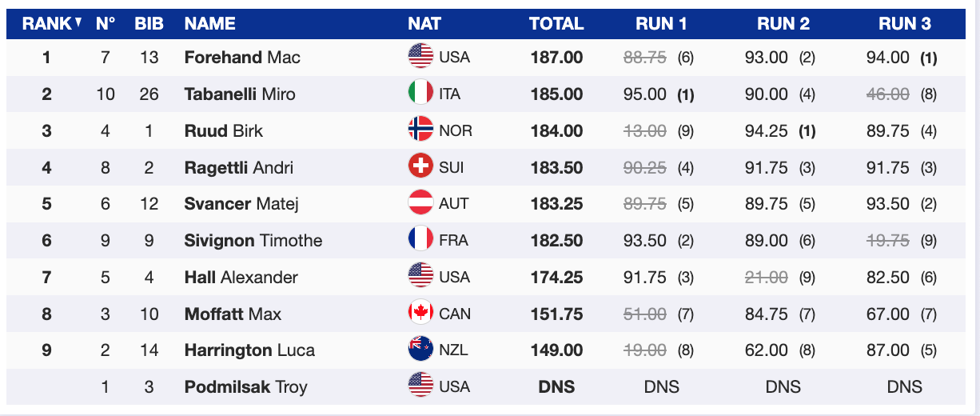Open Tabanelli Miro's athlete link
Image resolution: width=980 pixels, height=416 pixels.
(x=240, y=94)
